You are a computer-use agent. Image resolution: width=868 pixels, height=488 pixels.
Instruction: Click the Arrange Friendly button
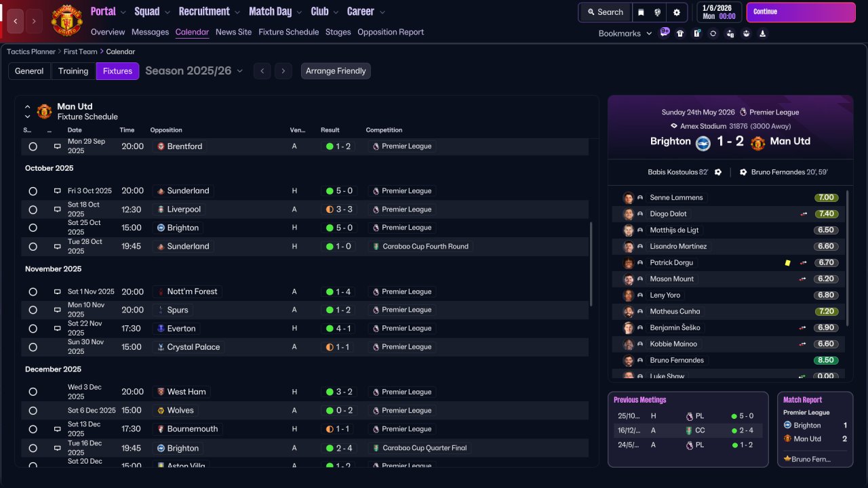click(336, 71)
